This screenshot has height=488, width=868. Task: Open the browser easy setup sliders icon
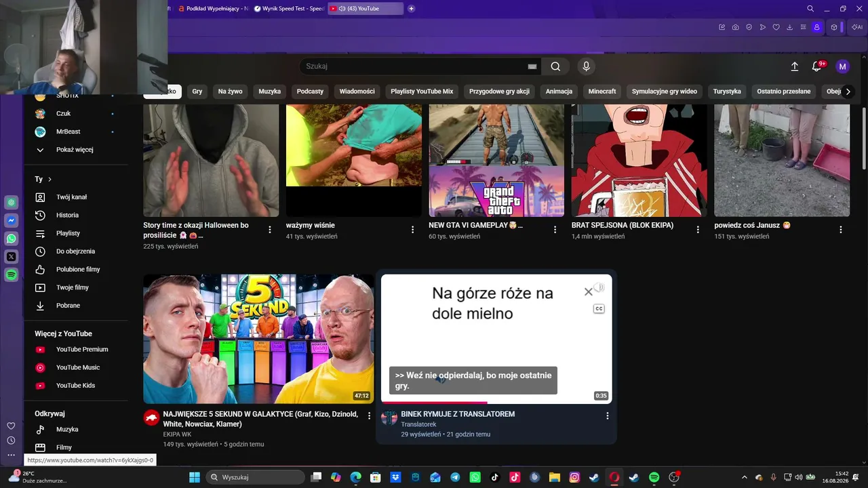click(804, 27)
